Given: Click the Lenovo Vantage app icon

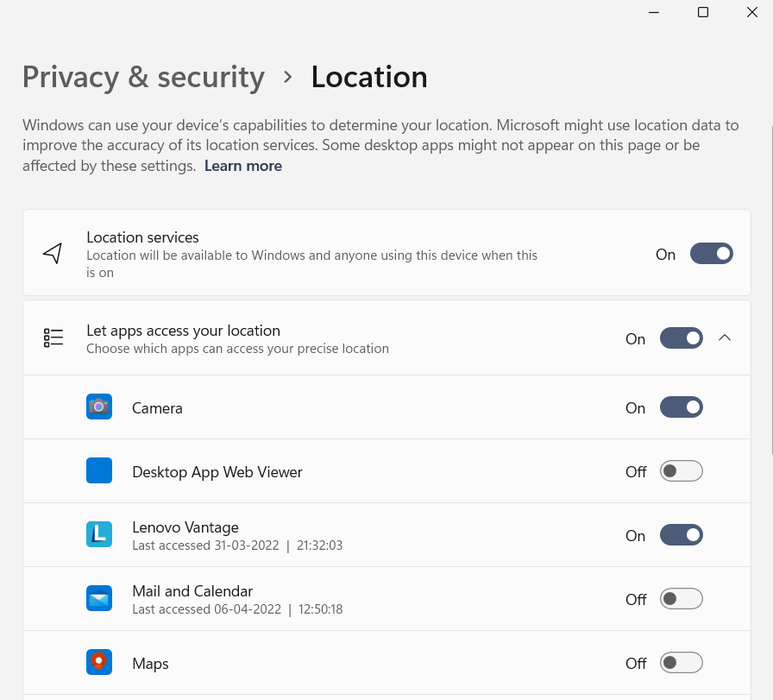Looking at the screenshot, I should pyautogui.click(x=99, y=535).
